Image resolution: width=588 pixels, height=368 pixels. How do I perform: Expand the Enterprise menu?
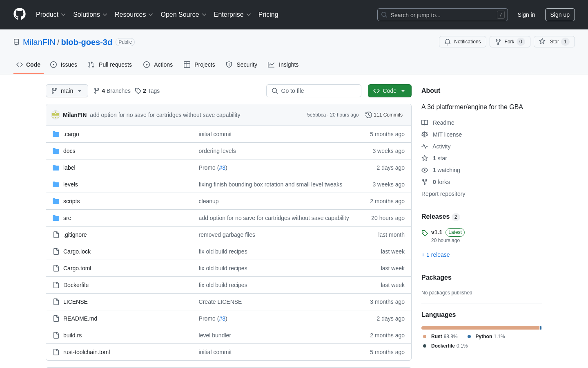[232, 14]
